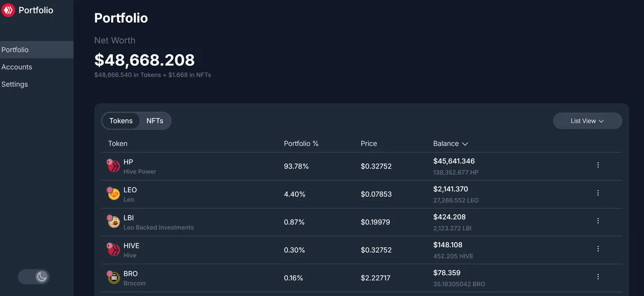Select Portfolio in the sidebar
Screen dimensions: 644x296
pyautogui.click(x=36, y=50)
